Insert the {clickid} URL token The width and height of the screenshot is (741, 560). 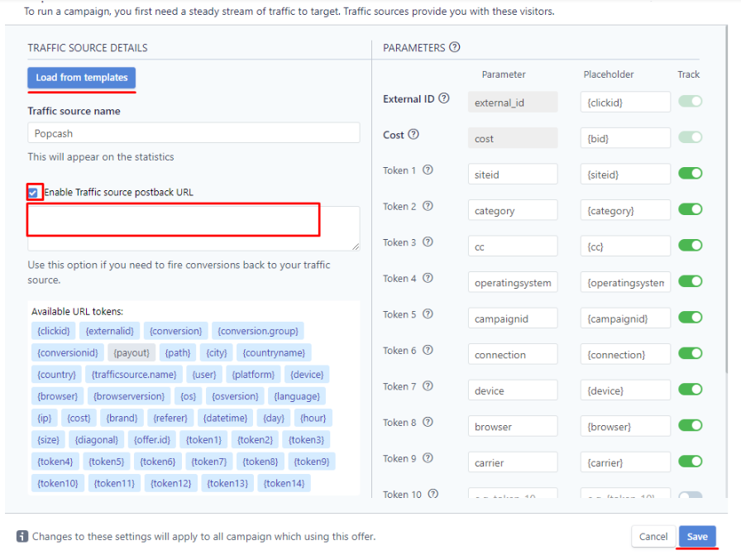[52, 330]
